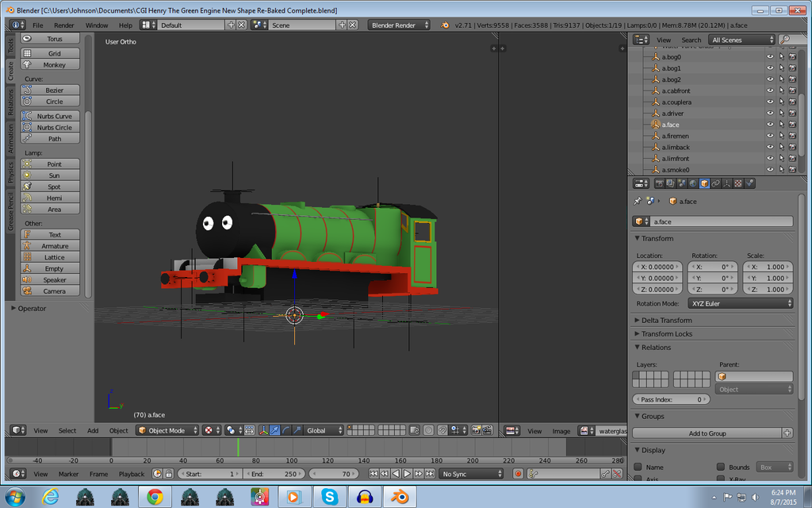Open the Object Data properties tab axes icon
The height and width of the screenshot is (508, 812).
pyautogui.click(x=727, y=183)
